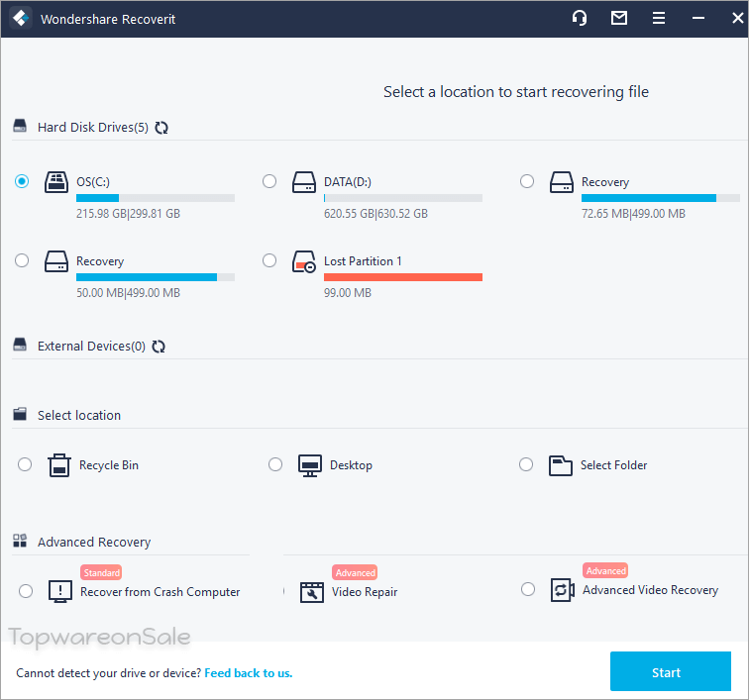Click the Standard badge
Screen dimensions: 749x700
click(x=101, y=572)
